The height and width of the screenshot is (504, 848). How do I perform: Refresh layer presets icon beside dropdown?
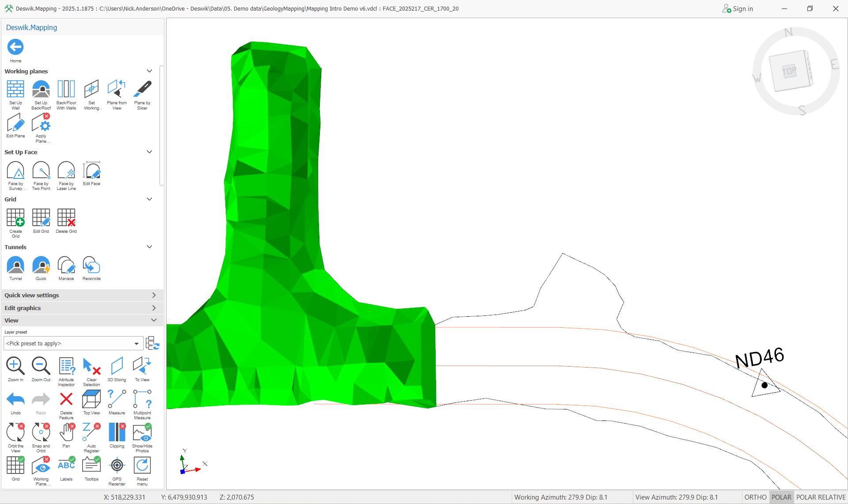(x=152, y=343)
